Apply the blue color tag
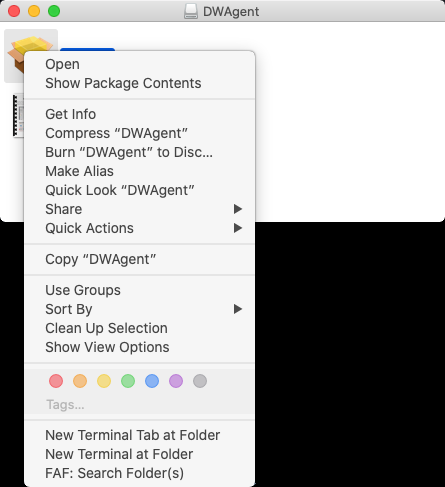 [x=152, y=381]
